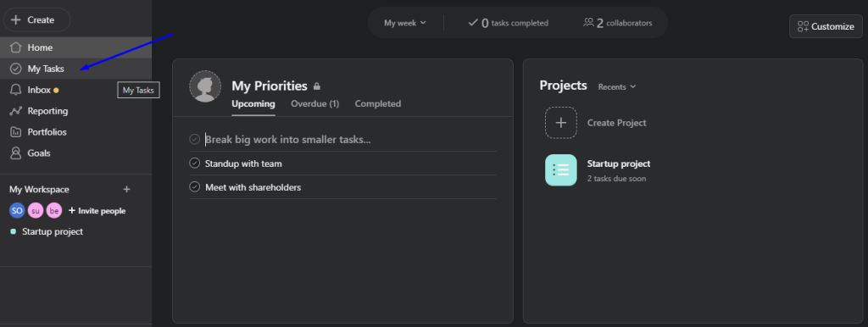Image resolution: width=868 pixels, height=327 pixels.
Task: Click the My Priorities title
Action: pos(269,86)
